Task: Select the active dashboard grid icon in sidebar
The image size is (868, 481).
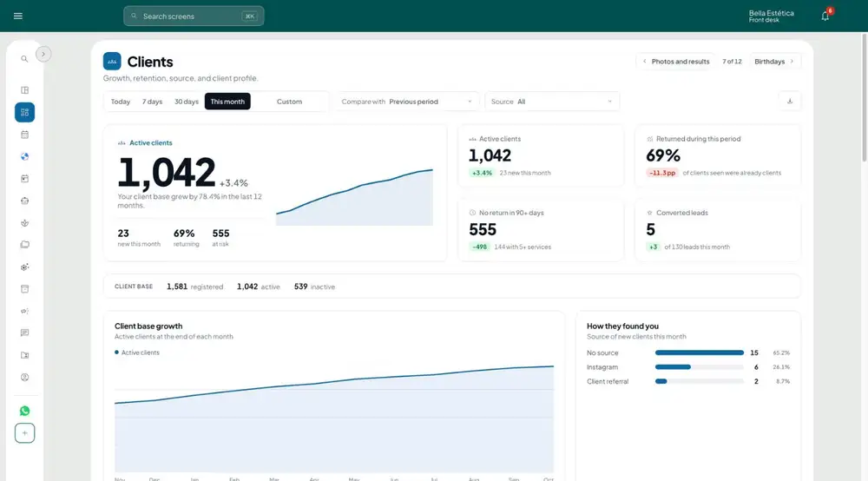Action: [x=24, y=112]
